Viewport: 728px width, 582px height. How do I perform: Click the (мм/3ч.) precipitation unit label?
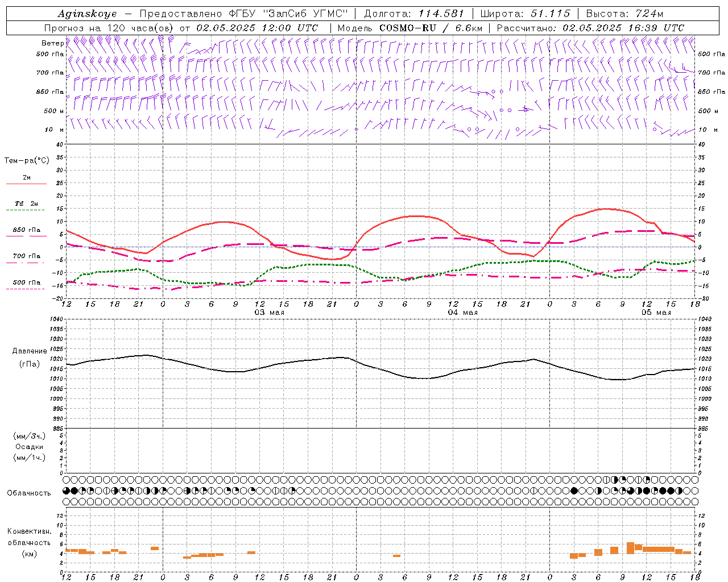[30, 436]
